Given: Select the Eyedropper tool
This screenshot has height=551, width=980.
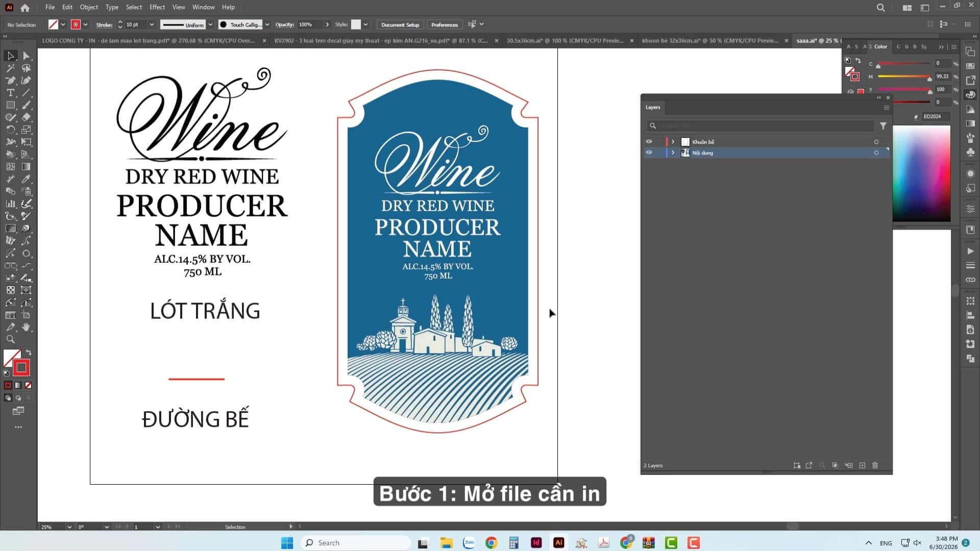Looking at the screenshot, I should [27, 179].
